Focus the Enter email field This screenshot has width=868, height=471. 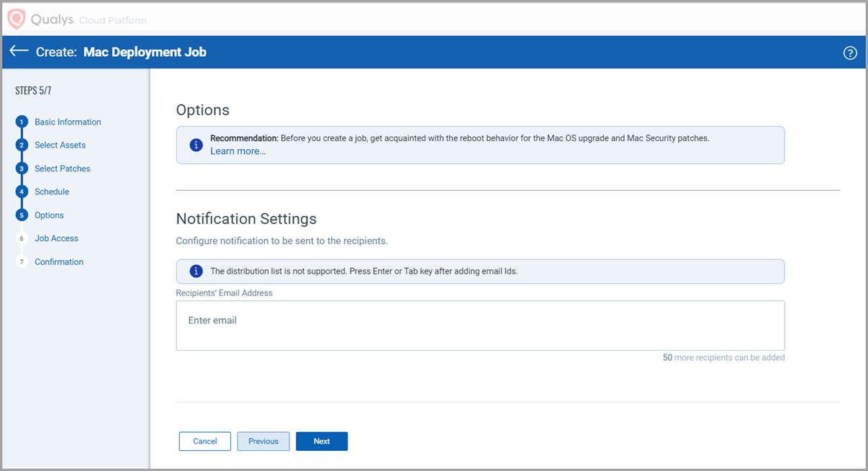click(480, 326)
